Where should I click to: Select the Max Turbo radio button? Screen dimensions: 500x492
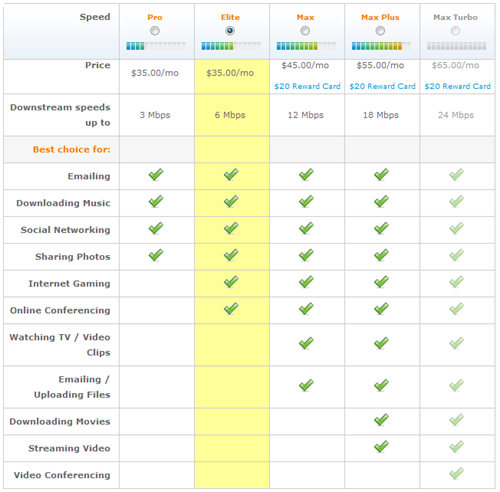(x=455, y=31)
